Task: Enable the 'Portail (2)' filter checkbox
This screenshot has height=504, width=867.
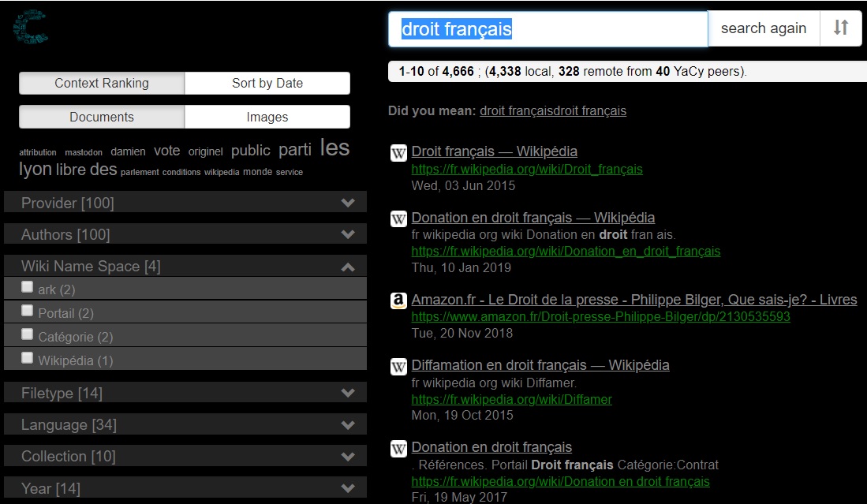Action: (x=27, y=311)
